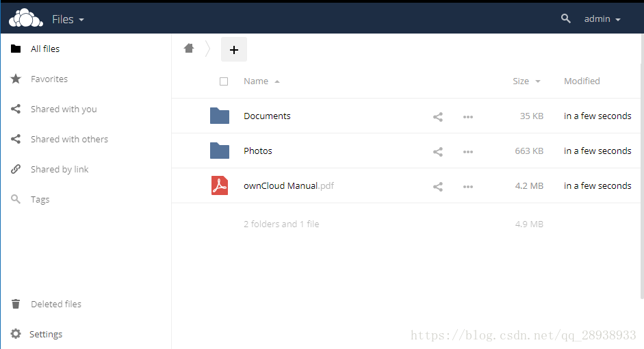The height and width of the screenshot is (349, 644).
Task: Click the Documents folder icon
Action: point(220,116)
